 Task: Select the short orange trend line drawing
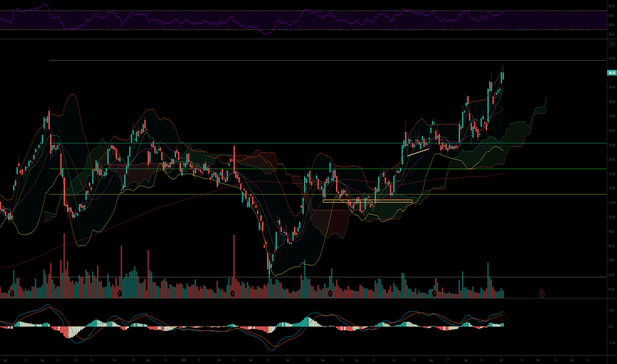(418, 152)
